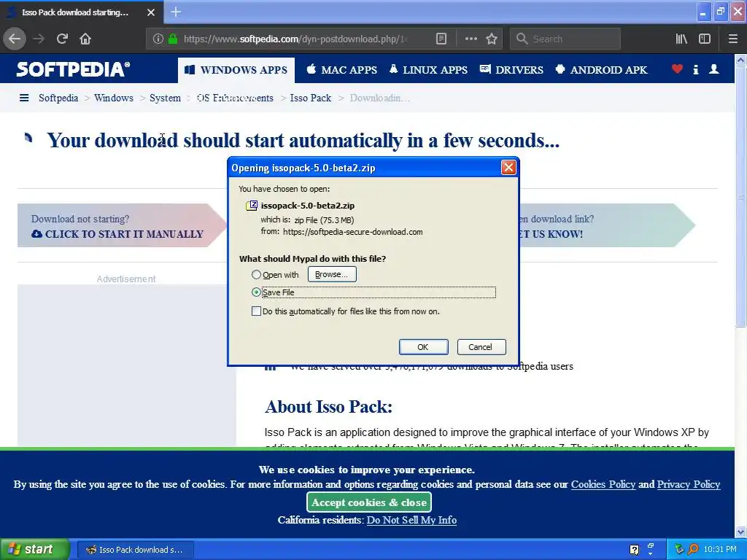Image resolution: width=747 pixels, height=560 pixels.
Task: Click the System breadcrumb link
Action: [165, 98]
